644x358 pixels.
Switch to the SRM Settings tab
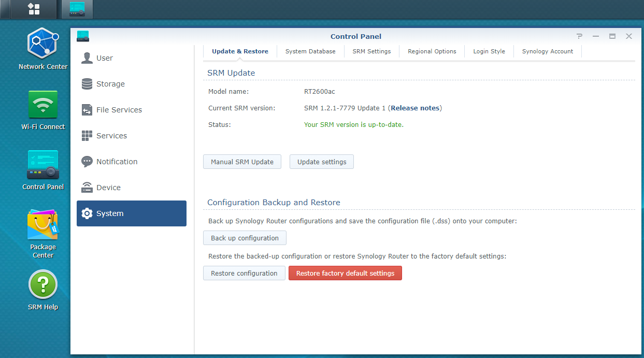pos(371,51)
